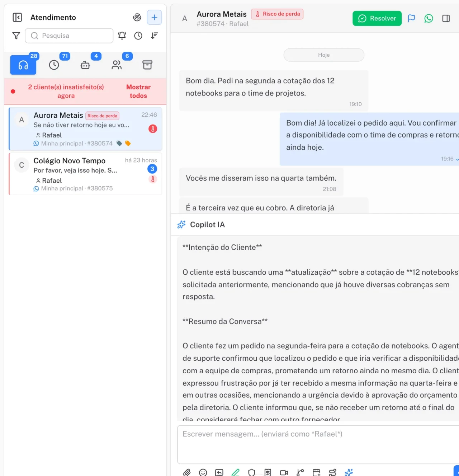Image resolution: width=459 pixels, height=476 pixels.
Task: Toggle the notification bell alerts
Action: (x=122, y=36)
